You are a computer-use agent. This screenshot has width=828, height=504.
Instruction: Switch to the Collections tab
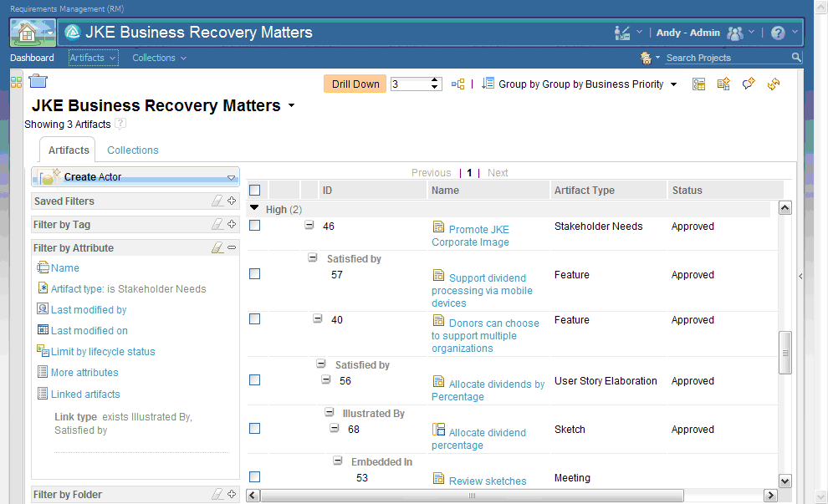click(132, 150)
